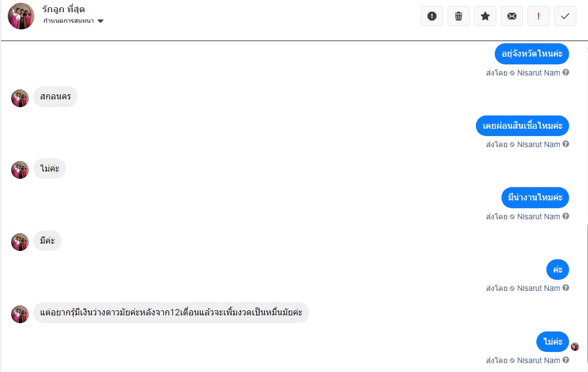This screenshot has width=588, height=372.
Task: Star this conversation as follow-up
Action: pyautogui.click(x=485, y=16)
